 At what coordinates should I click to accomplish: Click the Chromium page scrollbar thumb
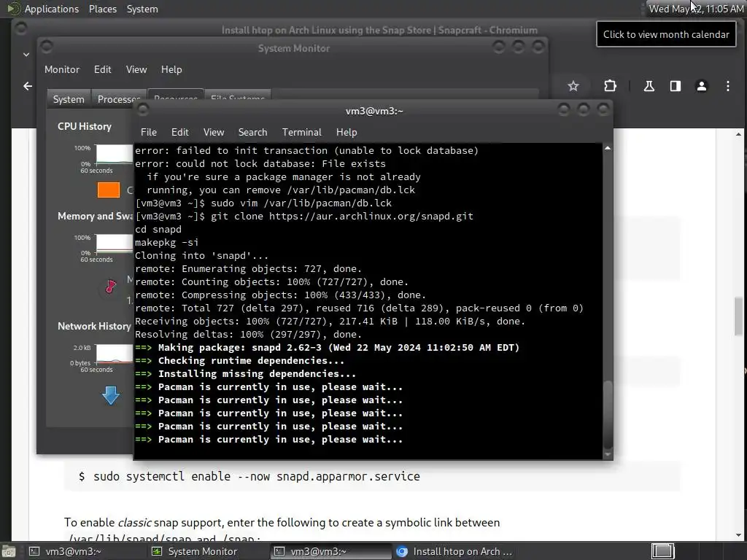click(x=738, y=316)
